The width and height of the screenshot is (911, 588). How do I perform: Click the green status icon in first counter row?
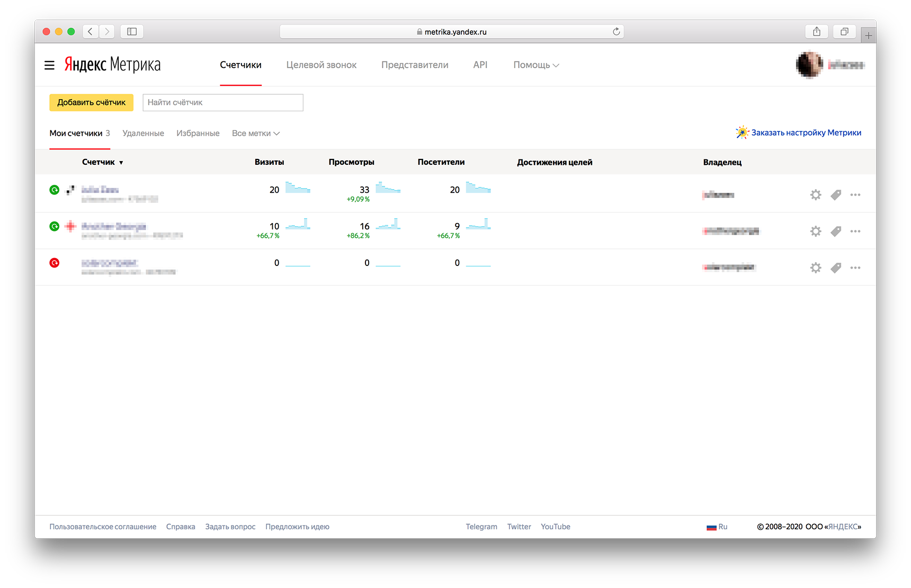[x=54, y=190]
